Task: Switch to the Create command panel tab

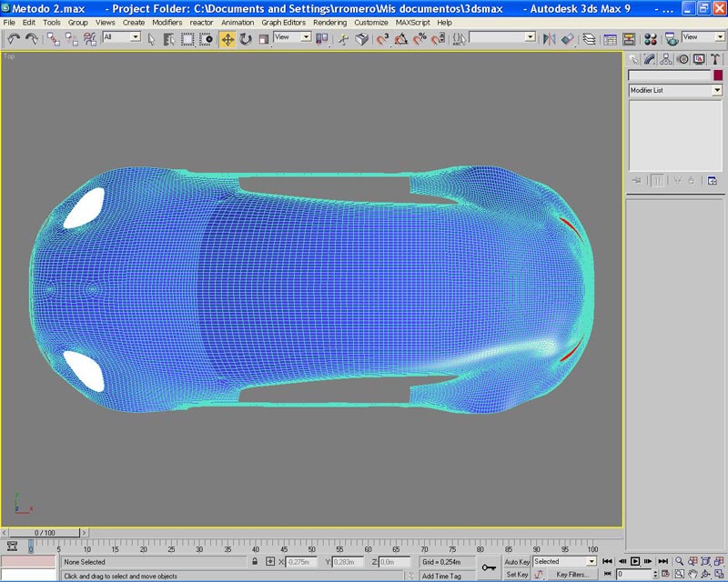Action: pyautogui.click(x=633, y=59)
